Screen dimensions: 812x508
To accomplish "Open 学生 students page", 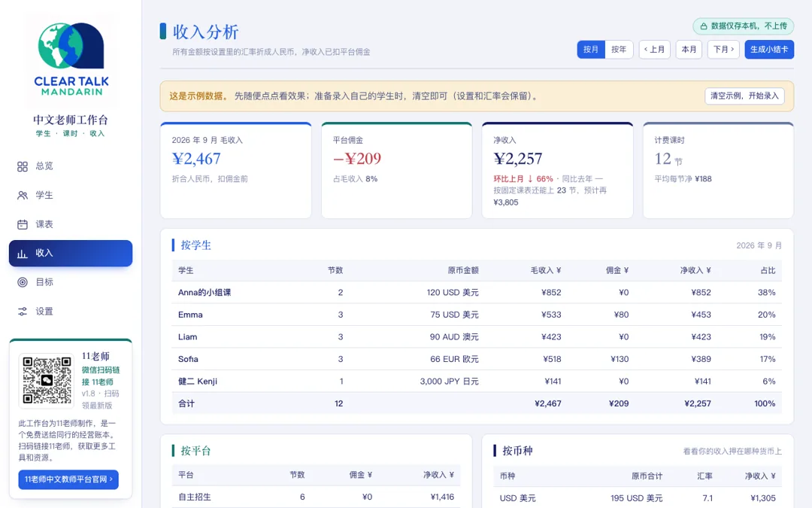I will point(71,196).
